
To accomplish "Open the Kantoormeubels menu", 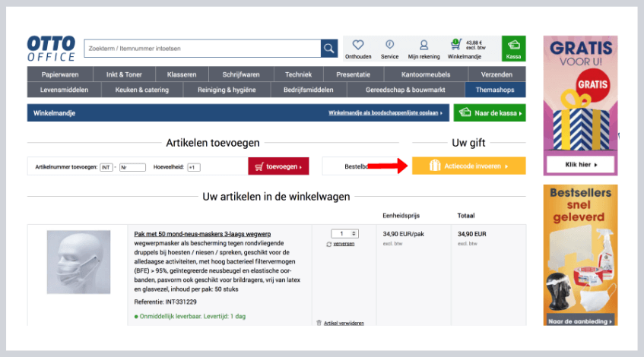I will (x=426, y=74).
